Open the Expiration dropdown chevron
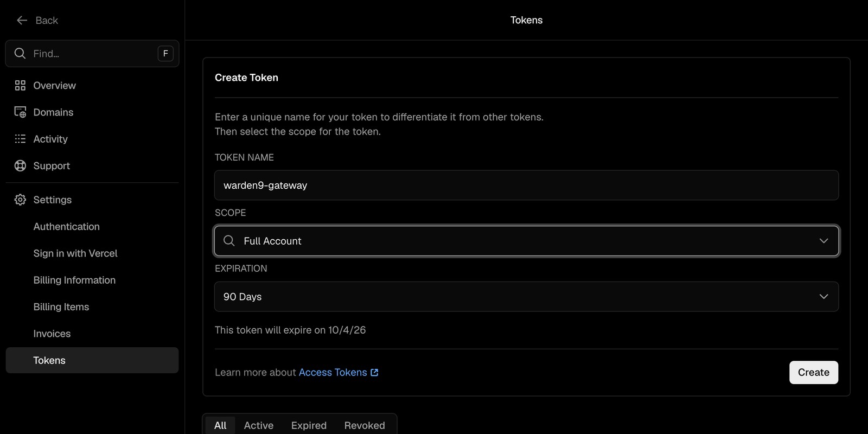Viewport: 868px width, 434px height. (x=824, y=297)
